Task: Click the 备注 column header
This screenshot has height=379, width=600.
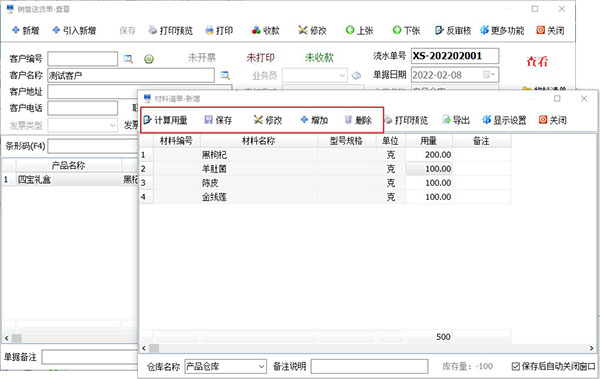Action: point(481,141)
